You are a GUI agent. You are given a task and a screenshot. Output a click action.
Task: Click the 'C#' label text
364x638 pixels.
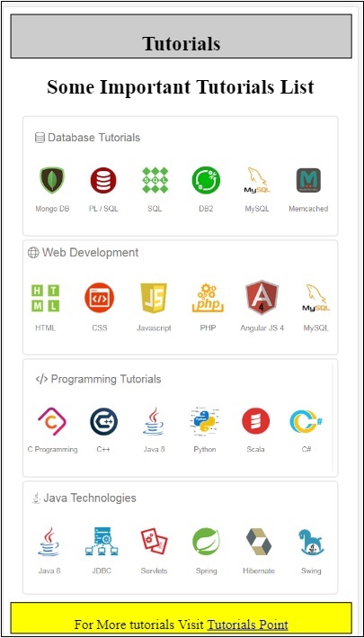(306, 450)
